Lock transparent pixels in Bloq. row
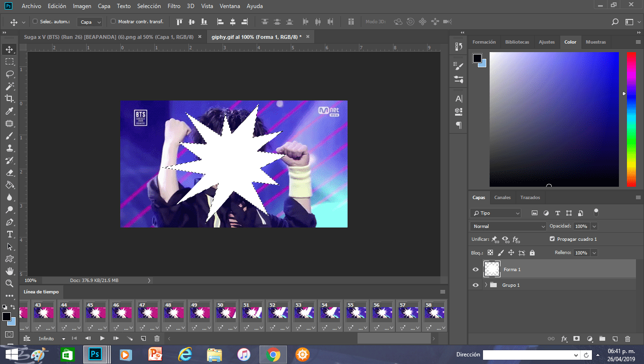Screen dimensions: 644x364 (x=490, y=253)
